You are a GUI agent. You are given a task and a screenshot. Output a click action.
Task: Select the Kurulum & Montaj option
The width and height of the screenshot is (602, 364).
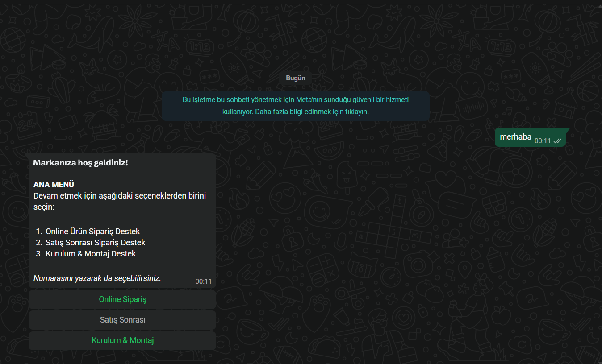[x=122, y=340]
